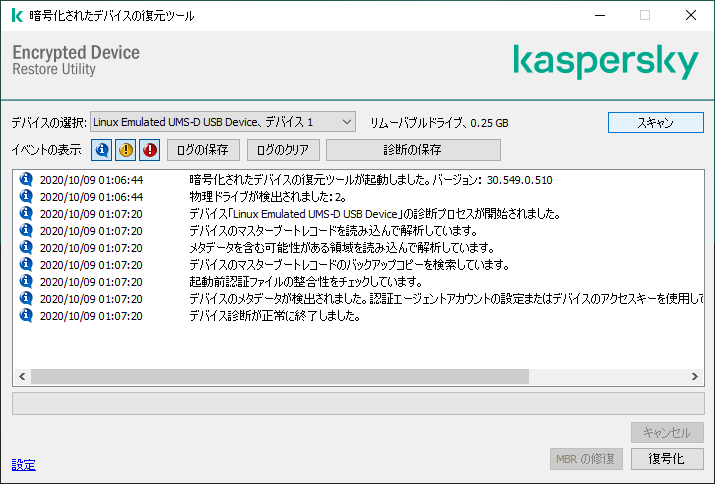Viewport: 715px width, 484px height.
Task: Toggle the information events filter icon
Action: tap(101, 150)
